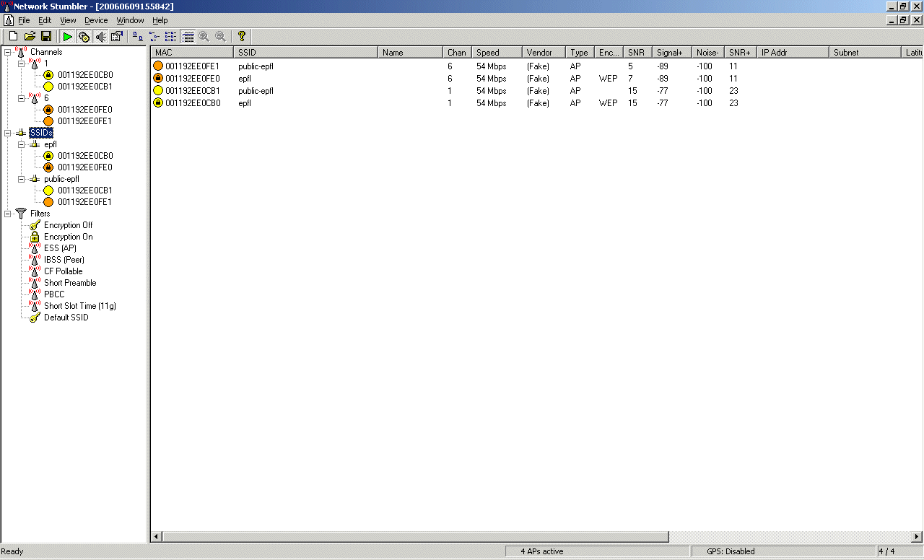The width and height of the screenshot is (924, 560).
Task: Open a saved file from the toolbar
Action: [30, 36]
